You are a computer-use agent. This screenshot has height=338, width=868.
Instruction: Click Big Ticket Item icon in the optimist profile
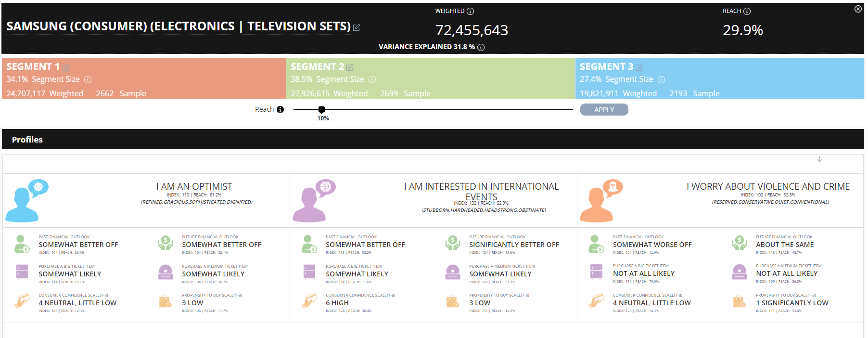pos(22,272)
